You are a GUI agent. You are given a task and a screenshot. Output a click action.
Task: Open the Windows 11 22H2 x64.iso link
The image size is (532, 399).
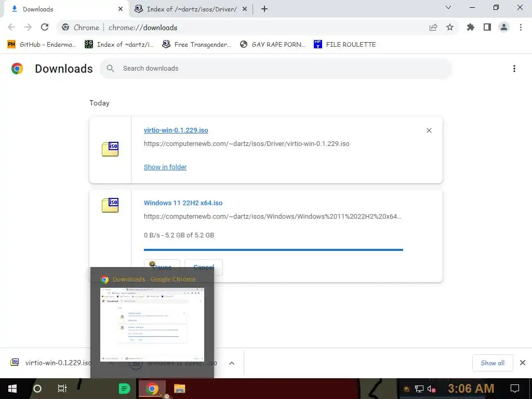[x=183, y=203]
